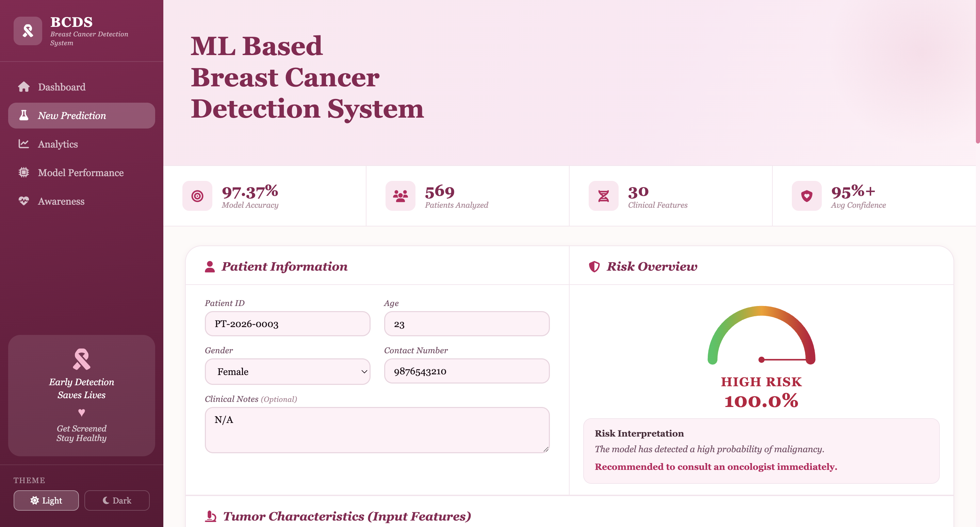Click the Age input field

click(467, 324)
